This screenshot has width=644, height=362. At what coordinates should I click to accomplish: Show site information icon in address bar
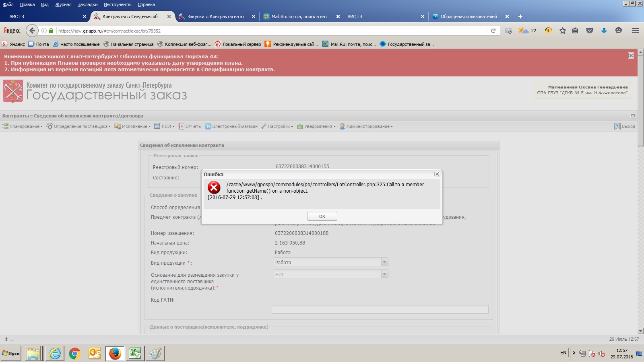[x=44, y=31]
